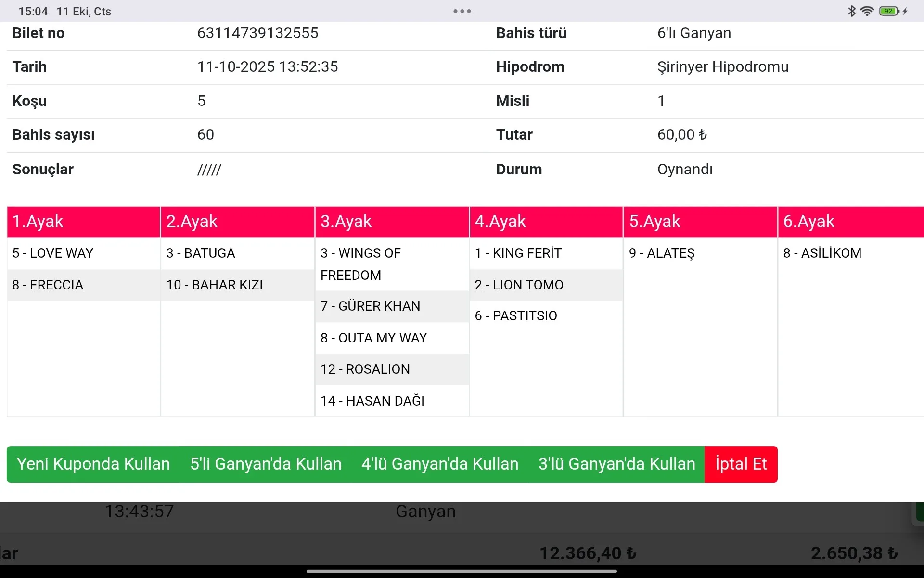Select the 1.Ayak column header
The image size is (924, 578).
[x=83, y=222]
